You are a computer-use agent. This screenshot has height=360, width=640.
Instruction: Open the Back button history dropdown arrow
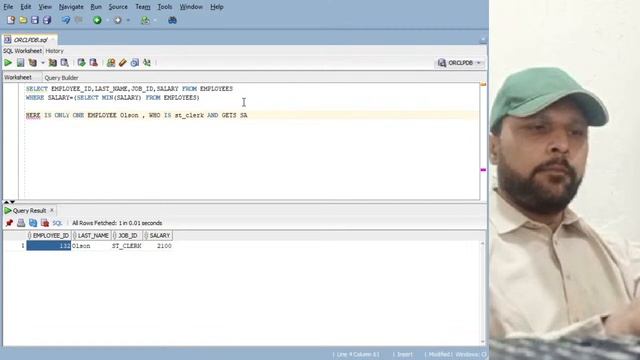(108, 20)
